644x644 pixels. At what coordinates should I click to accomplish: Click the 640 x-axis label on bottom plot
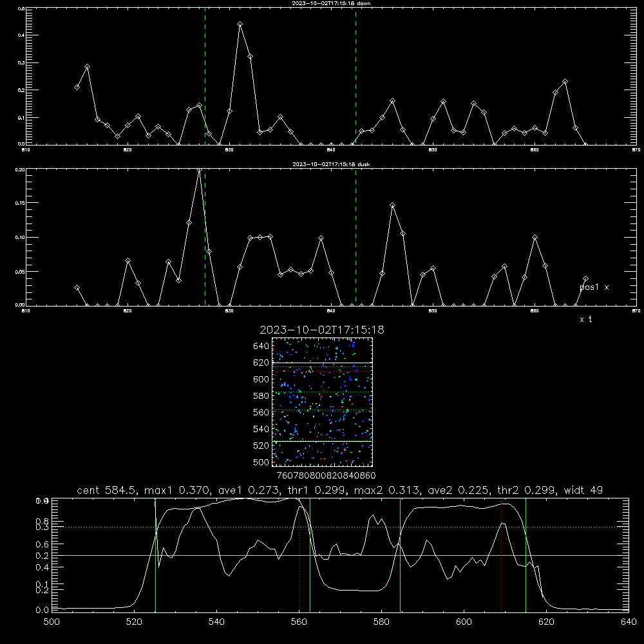[629, 622]
